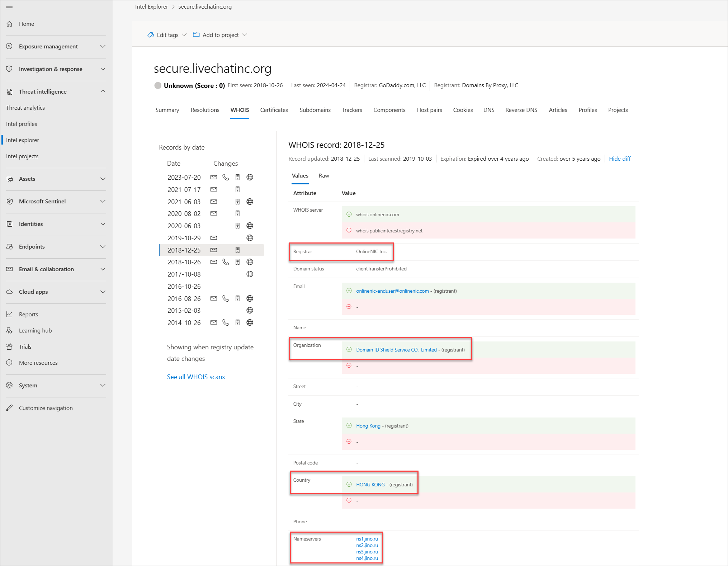Click the ns1.jino.ru nameserver link
This screenshot has width=728, height=566.
367,539
